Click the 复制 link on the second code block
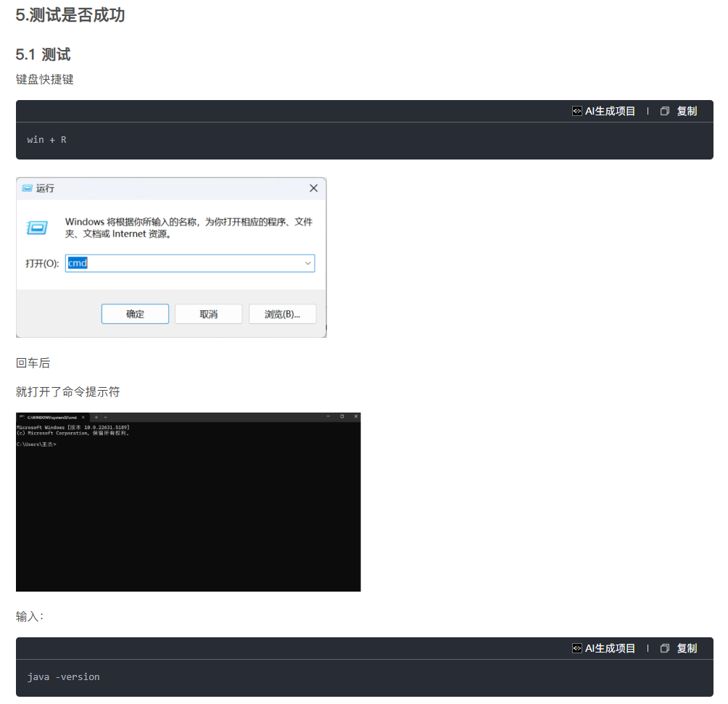The height and width of the screenshot is (704, 728). tap(687, 648)
